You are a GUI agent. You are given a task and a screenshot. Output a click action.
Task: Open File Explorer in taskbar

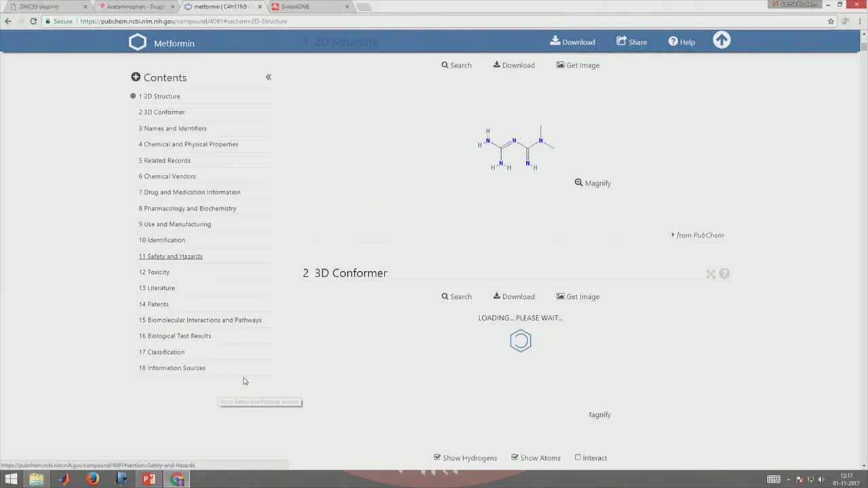click(36, 479)
